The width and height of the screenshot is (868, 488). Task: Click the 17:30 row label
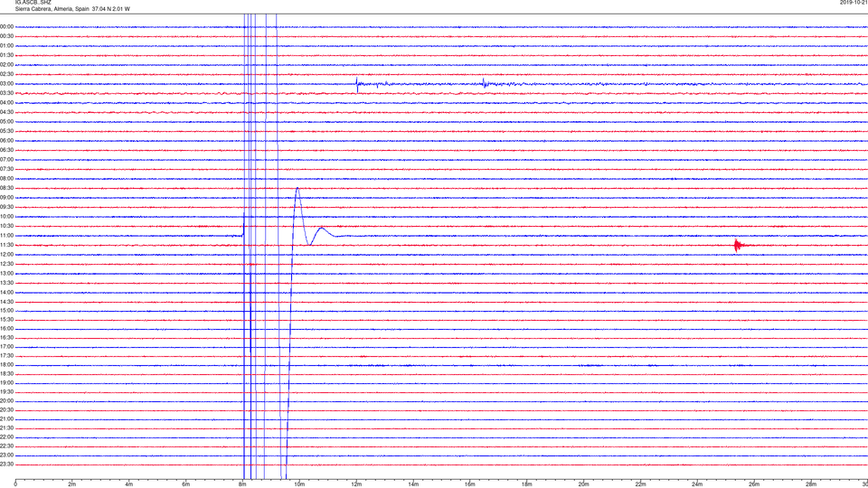[x=6, y=356]
